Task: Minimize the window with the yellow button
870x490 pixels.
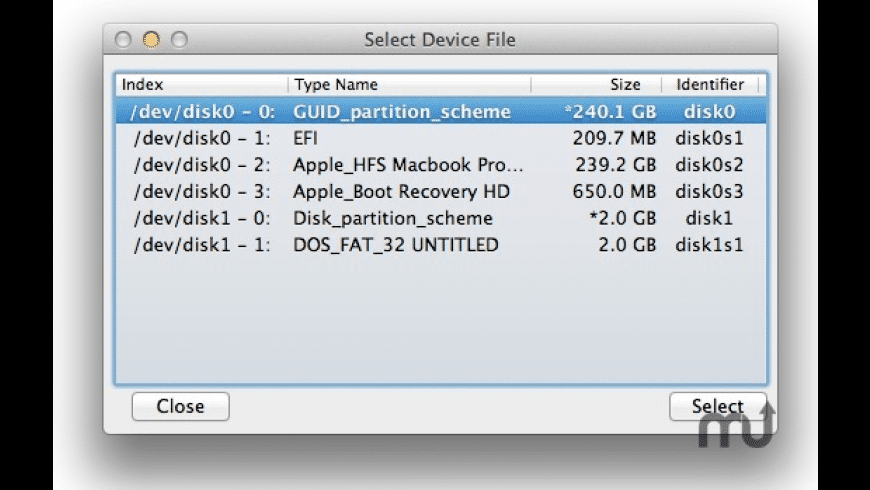Action: pos(151,40)
